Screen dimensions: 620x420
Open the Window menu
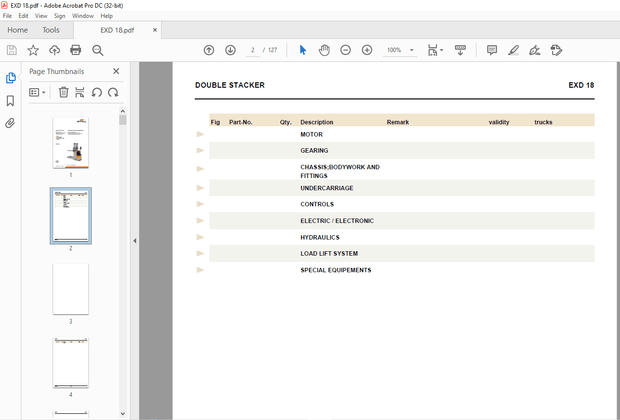tap(83, 16)
